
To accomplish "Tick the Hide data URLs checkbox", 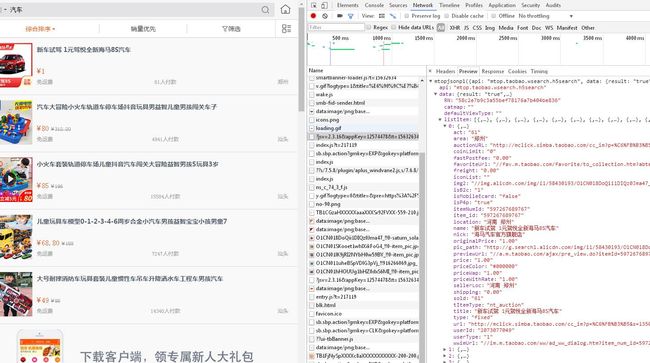I will pos(393,27).
